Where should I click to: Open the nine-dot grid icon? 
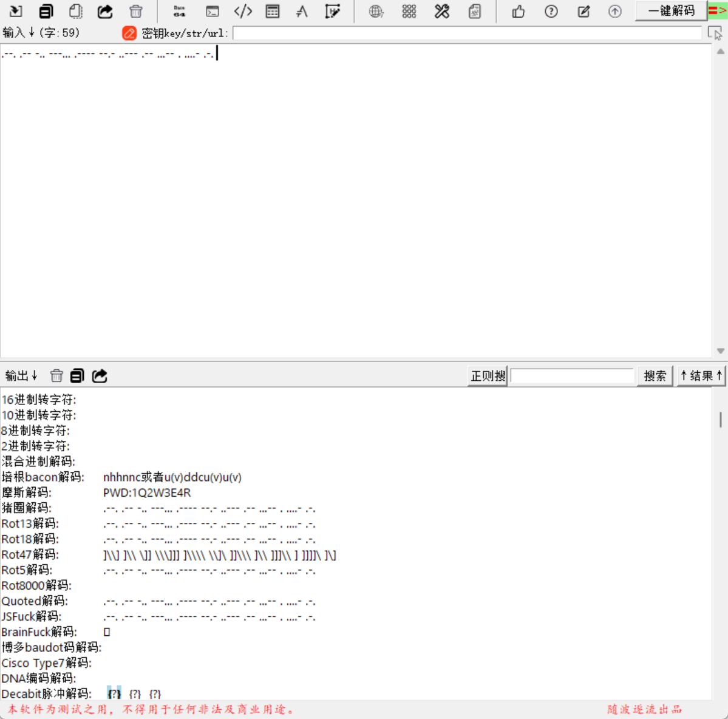point(409,11)
